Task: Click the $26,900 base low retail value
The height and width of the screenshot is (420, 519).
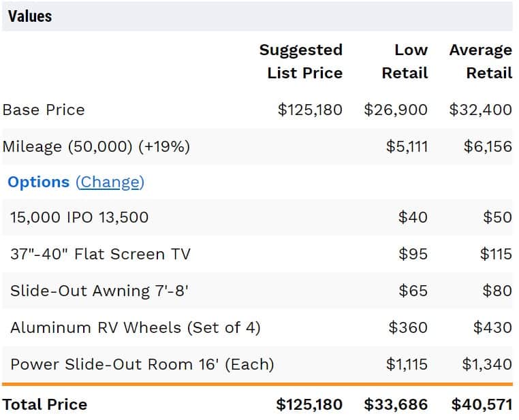Action: (396, 110)
